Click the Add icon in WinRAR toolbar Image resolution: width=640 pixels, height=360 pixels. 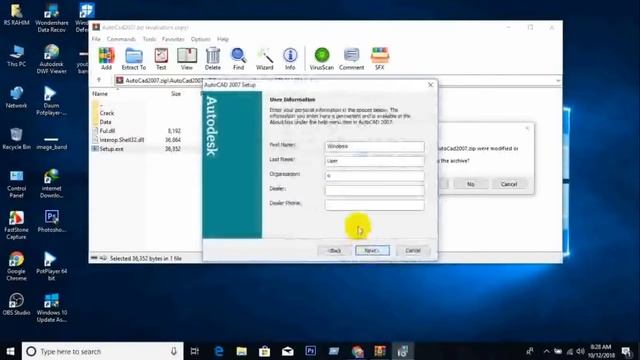click(x=106, y=59)
